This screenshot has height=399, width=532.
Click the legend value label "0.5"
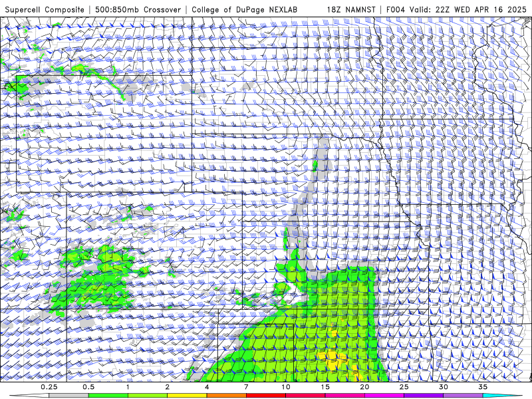tap(88, 387)
